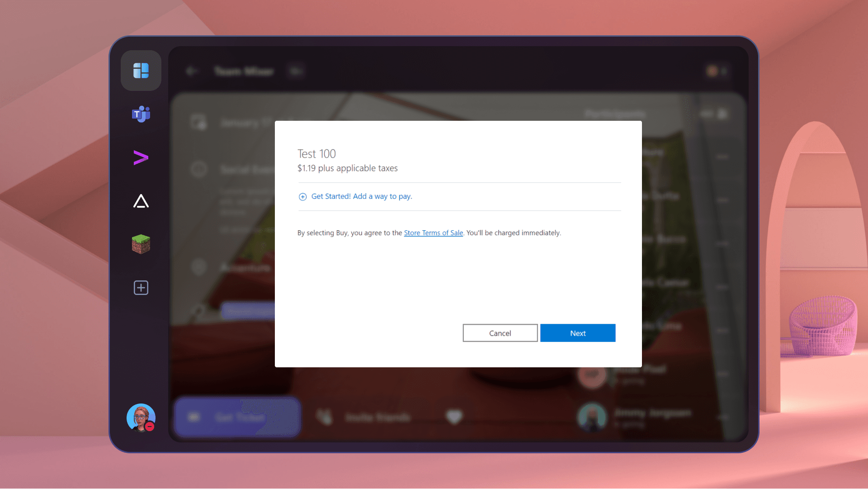Click the blurred back arrow near Team Mixer

192,71
